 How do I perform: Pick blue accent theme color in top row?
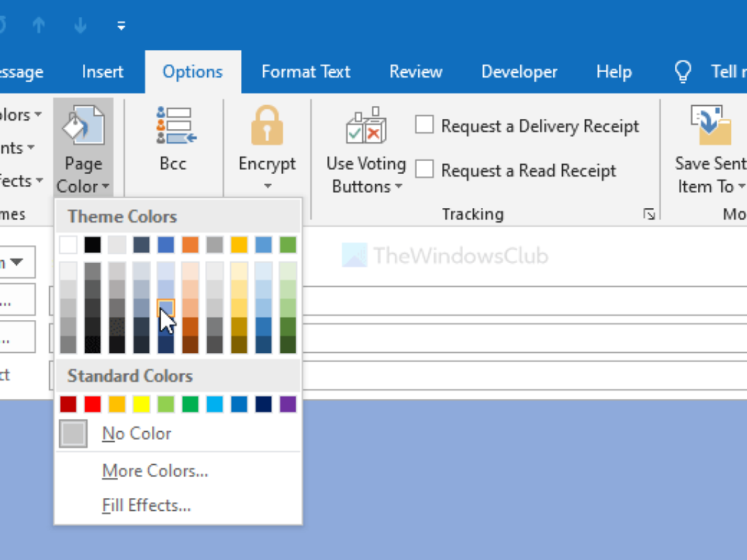[166, 245]
